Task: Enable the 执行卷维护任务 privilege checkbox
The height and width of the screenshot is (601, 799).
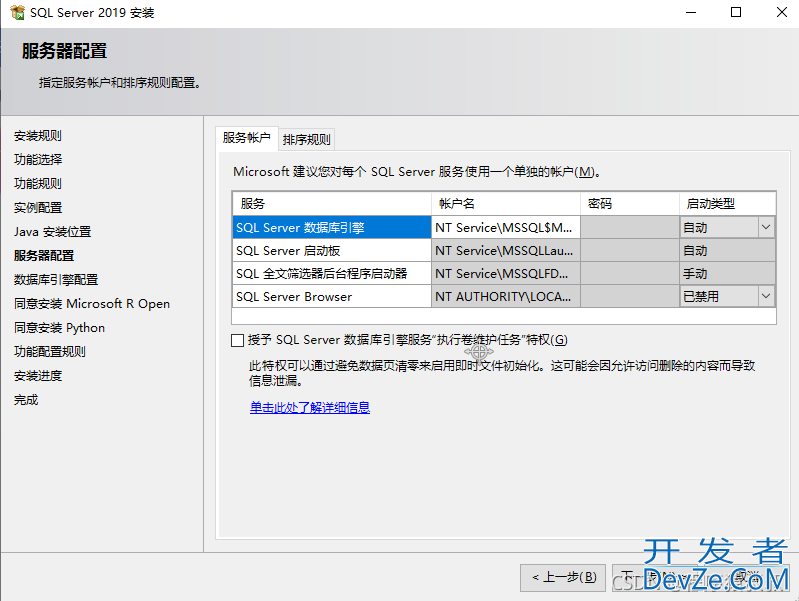Action: coord(237,340)
